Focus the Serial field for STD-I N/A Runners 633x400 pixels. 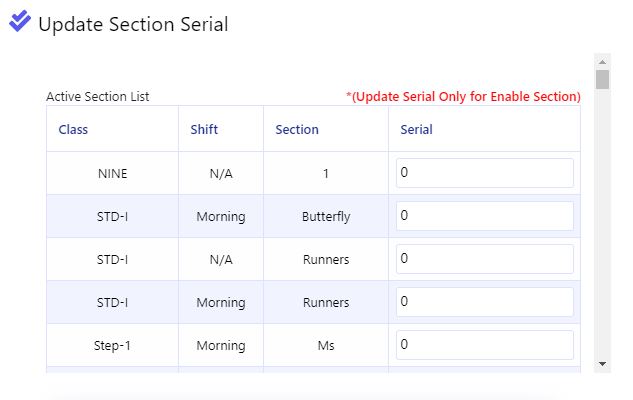[x=484, y=259]
